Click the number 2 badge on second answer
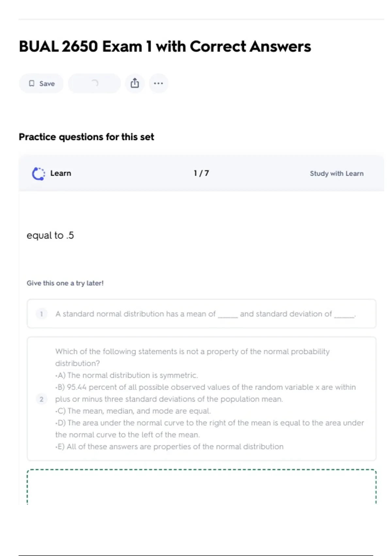 pos(41,399)
